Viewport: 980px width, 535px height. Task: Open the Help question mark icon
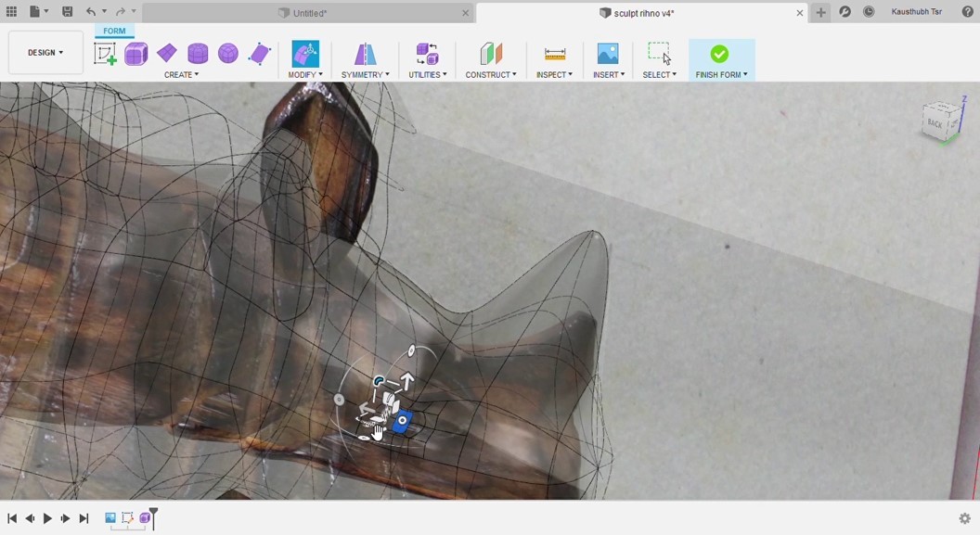coord(968,12)
